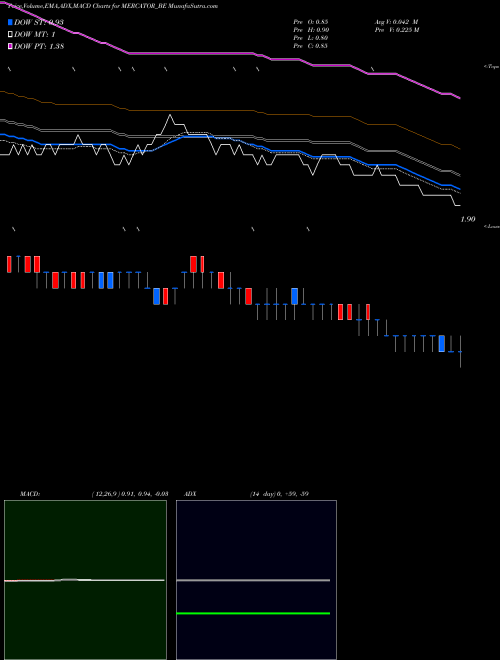Click the magenta DOW PT legend swatch
Image resolution: width=500 pixels, height=660 pixels.
pos(10,46)
